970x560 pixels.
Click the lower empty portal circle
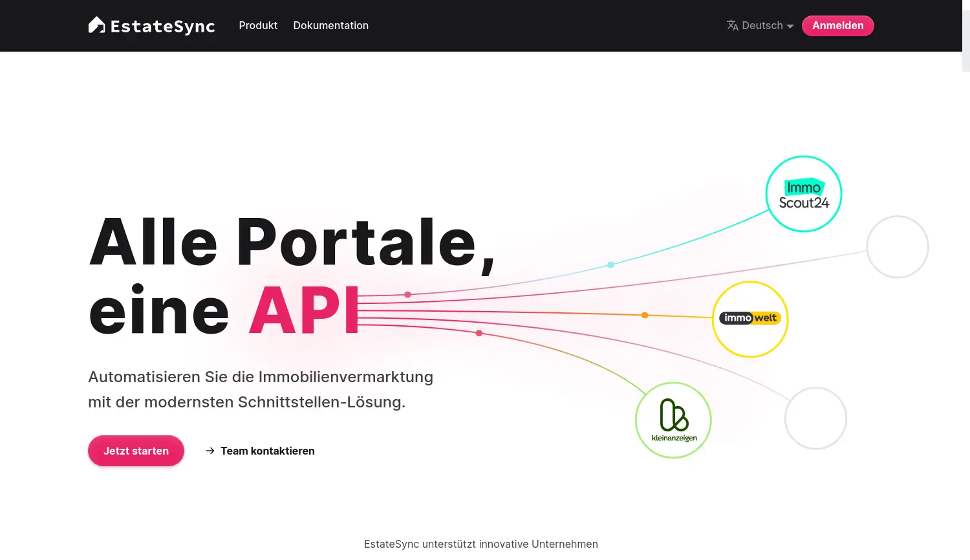[x=815, y=418]
